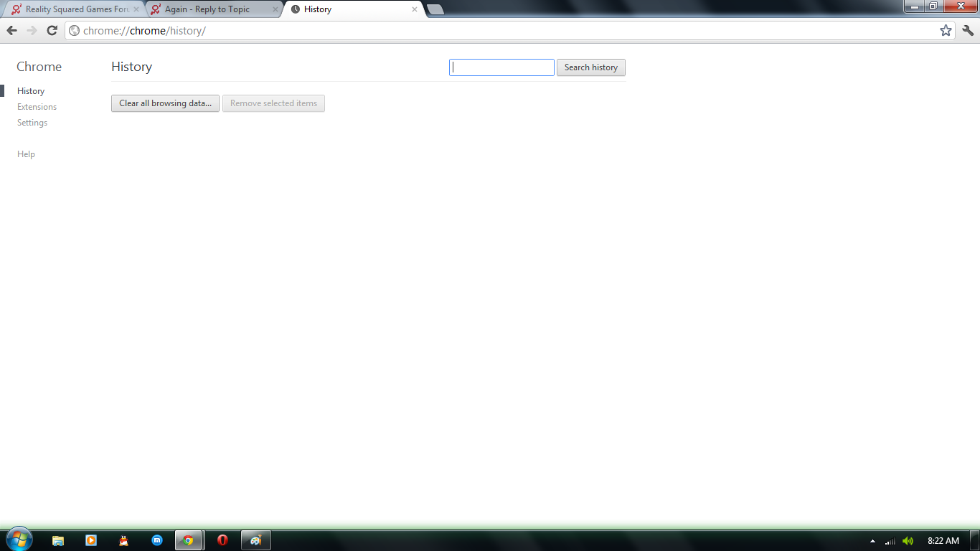Show hidden system tray icons
980x551 pixels.
coord(872,541)
